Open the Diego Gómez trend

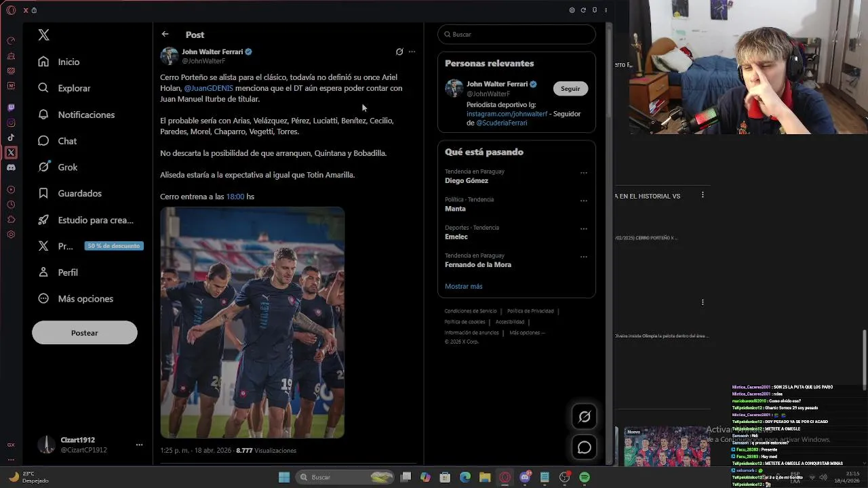pyautogui.click(x=467, y=181)
